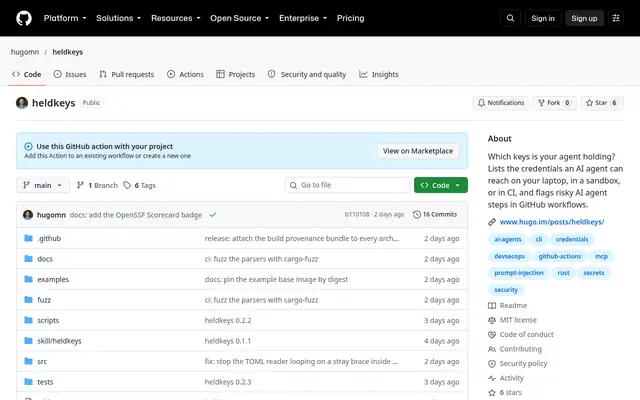Click hugomn avatar beside heldkeys title
Image resolution: width=640 pixels, height=400 pixels.
coord(22,103)
